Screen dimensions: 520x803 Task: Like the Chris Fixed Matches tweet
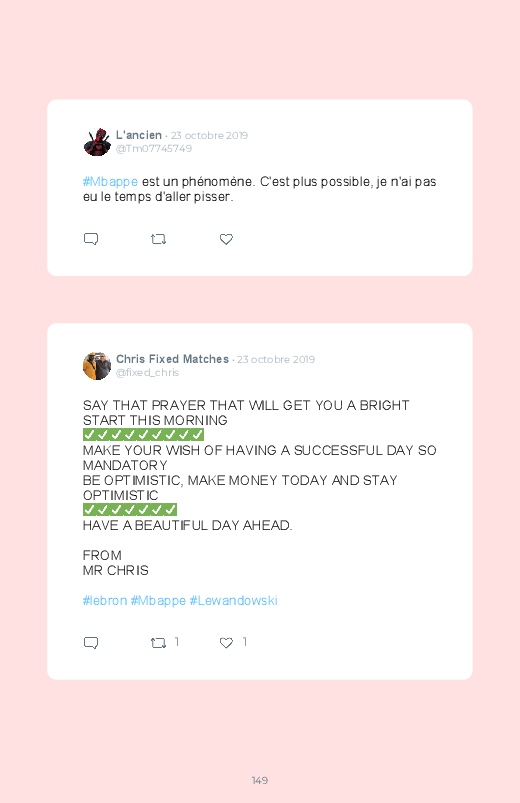coord(226,643)
